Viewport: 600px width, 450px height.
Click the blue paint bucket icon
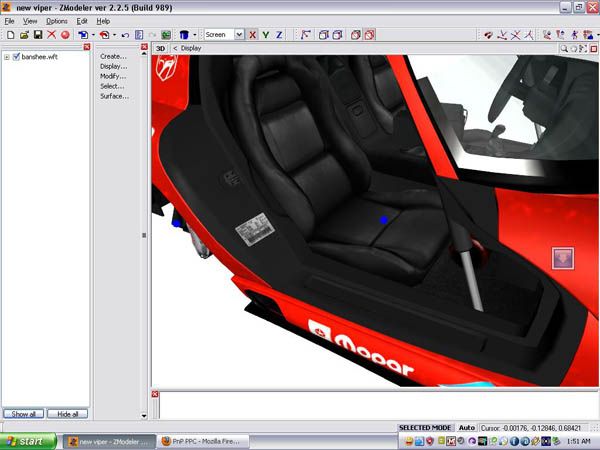coord(185,34)
